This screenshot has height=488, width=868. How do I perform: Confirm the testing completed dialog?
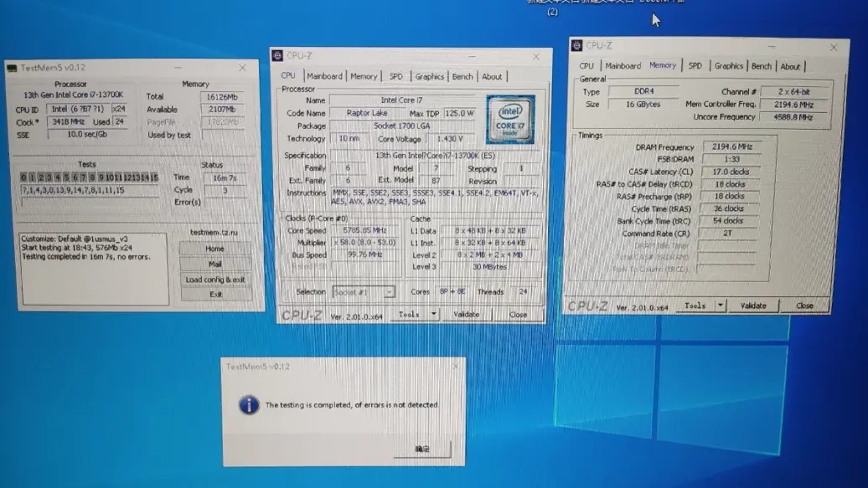422,449
